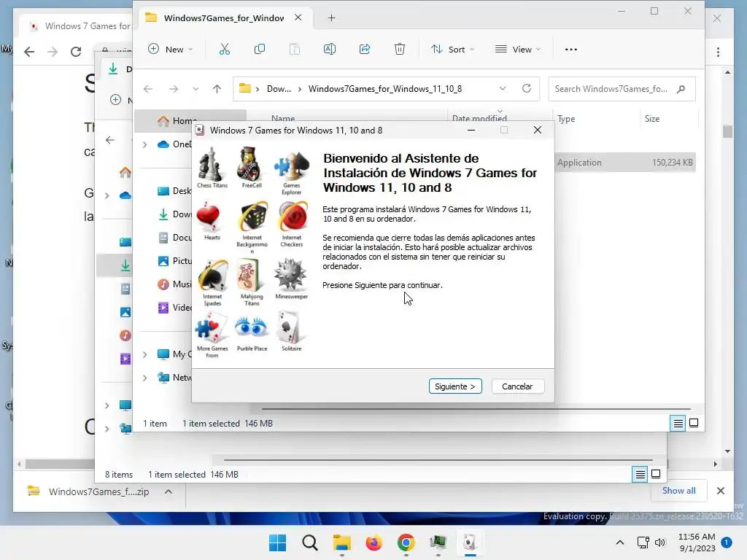Screen dimensions: 747x560
Task: Click the Internet Backgammon dice icon
Action: pyautogui.click(x=253, y=217)
